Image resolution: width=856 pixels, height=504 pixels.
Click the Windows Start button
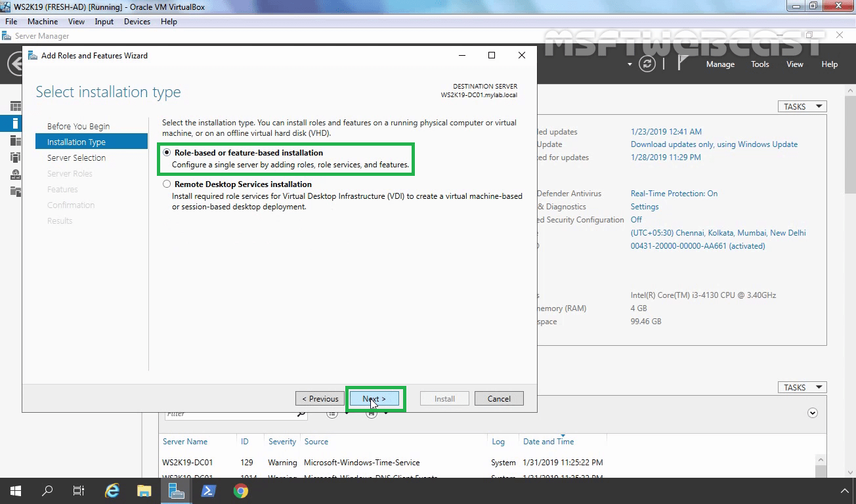[14, 490]
